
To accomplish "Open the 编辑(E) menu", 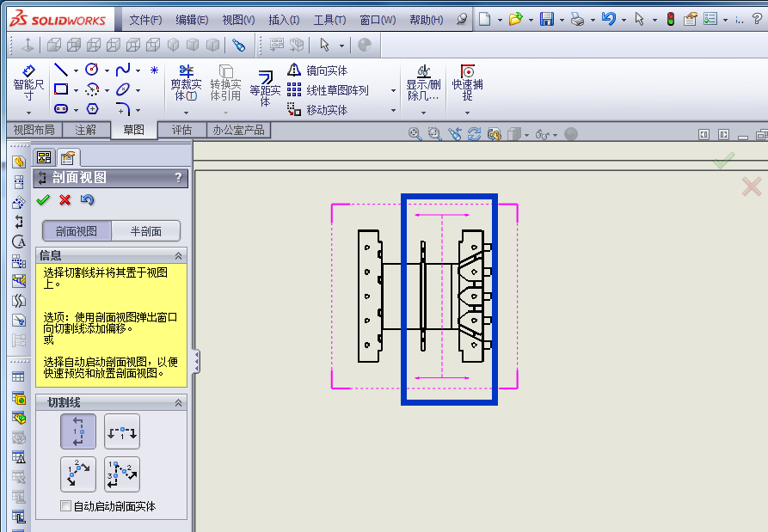I will pos(192,20).
